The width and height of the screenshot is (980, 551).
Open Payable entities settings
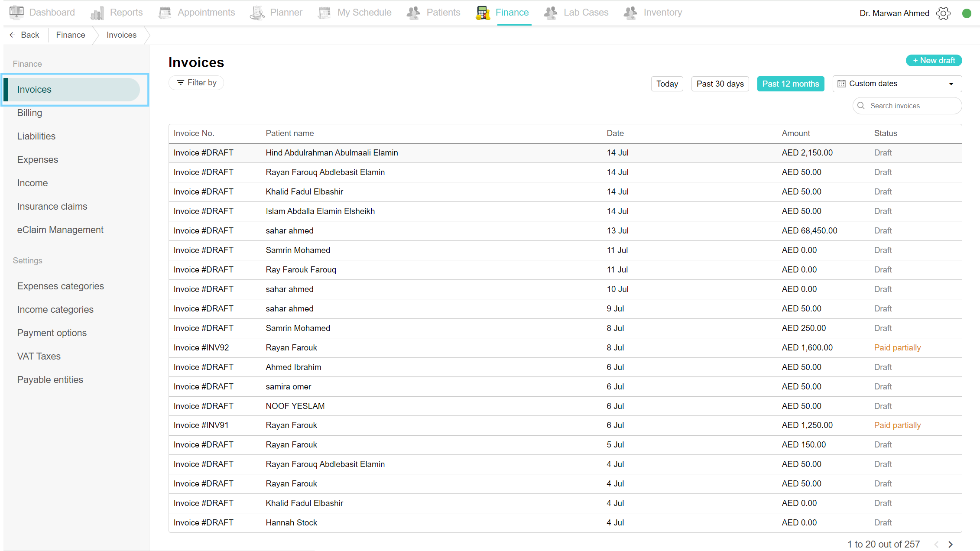coord(50,379)
